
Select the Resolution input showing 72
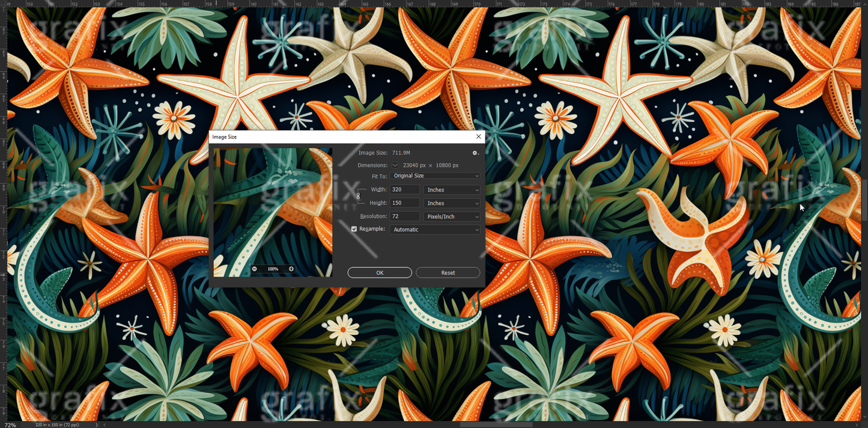coord(404,216)
